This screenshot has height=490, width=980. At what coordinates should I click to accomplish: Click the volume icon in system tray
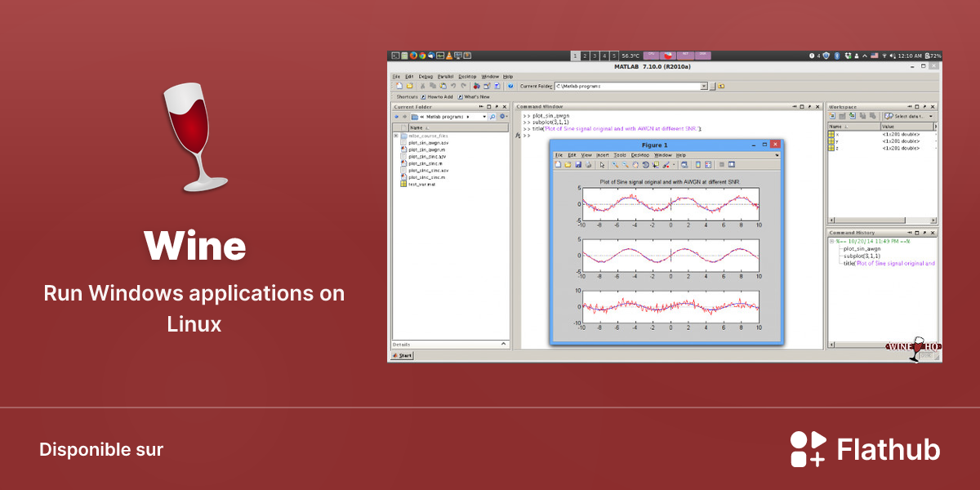893,56
